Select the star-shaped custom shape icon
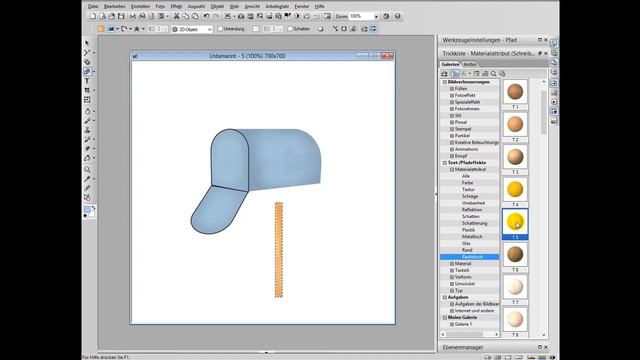Image resolution: width=640 pixels, height=360 pixels. [137, 29]
